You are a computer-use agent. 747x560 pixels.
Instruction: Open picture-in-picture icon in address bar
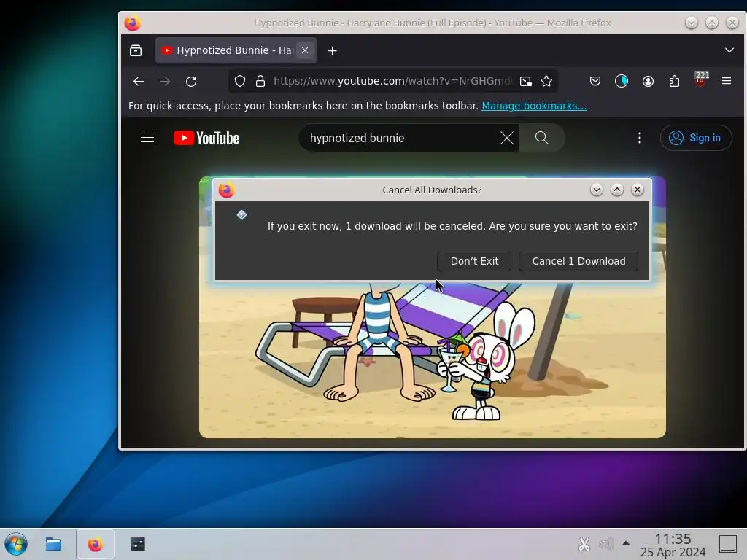(525, 82)
